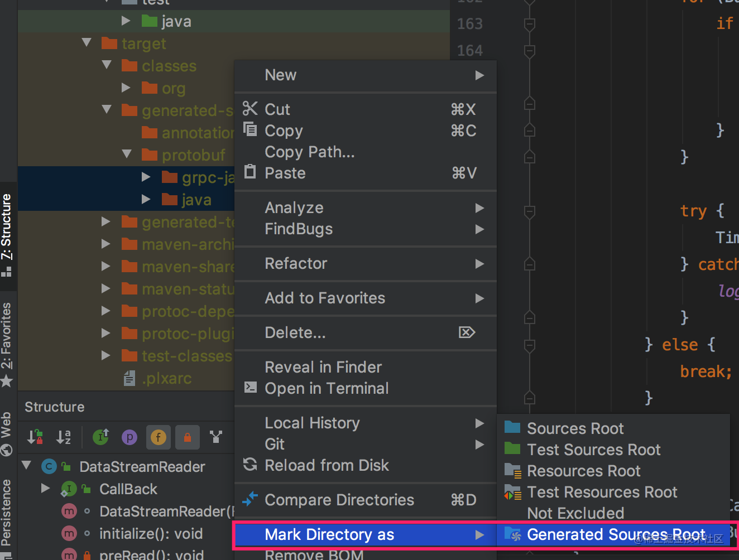Click the Open in Terminal icon
The image size is (739, 560).
click(x=251, y=387)
